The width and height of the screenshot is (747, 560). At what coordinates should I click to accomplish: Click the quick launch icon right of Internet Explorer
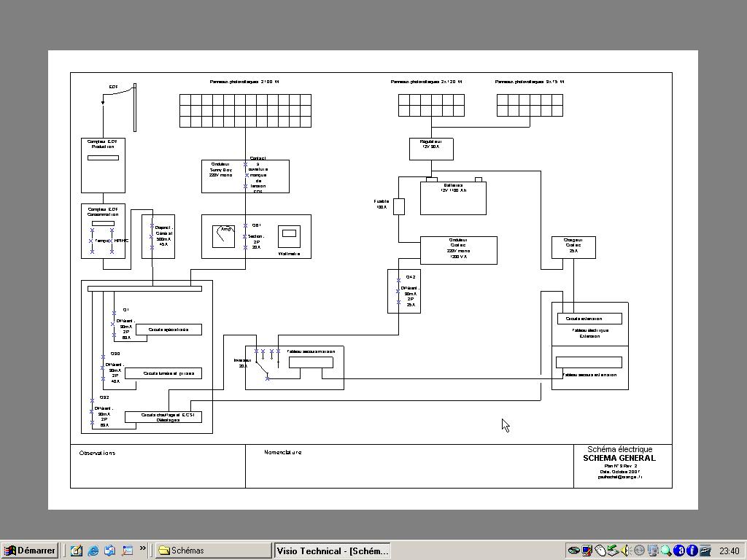110,551
